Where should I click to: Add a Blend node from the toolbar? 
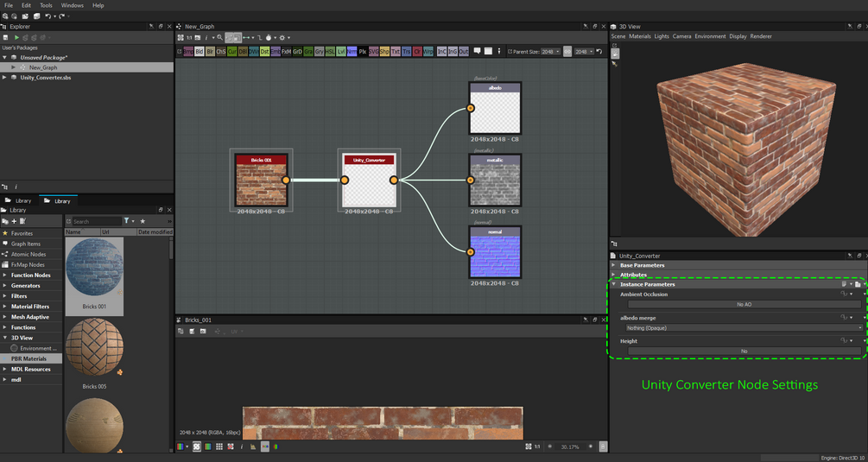pyautogui.click(x=199, y=52)
